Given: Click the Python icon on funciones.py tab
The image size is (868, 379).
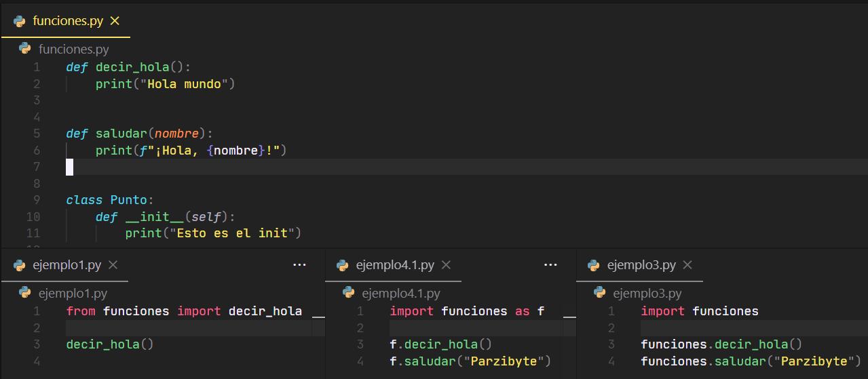Looking at the screenshot, I should pos(20,21).
